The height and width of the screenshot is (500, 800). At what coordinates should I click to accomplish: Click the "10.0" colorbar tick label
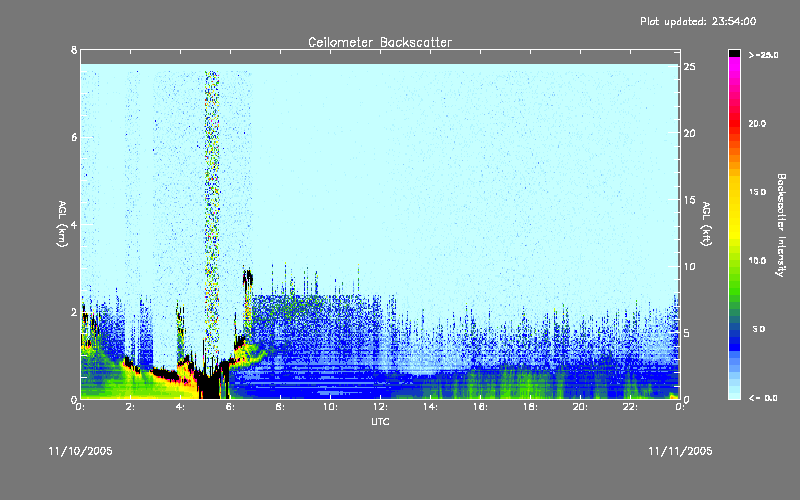[x=757, y=260]
